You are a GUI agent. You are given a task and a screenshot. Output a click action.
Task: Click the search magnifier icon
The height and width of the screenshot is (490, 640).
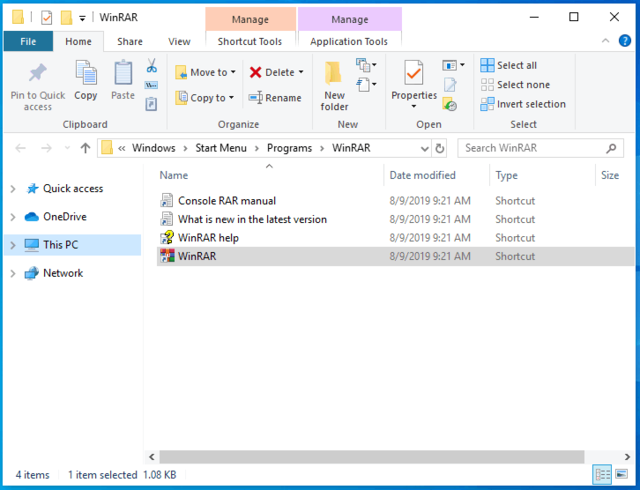611,148
